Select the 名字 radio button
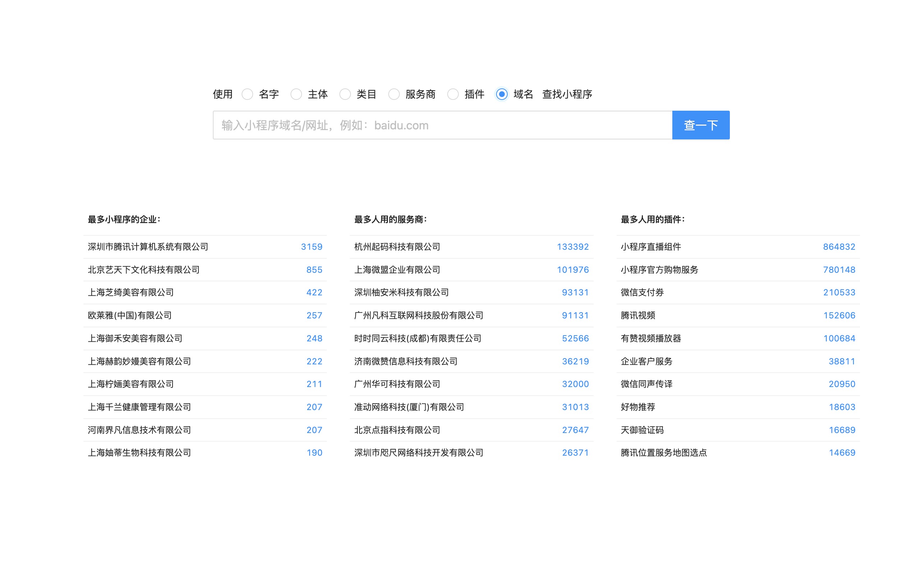The image size is (924, 580). point(247,94)
